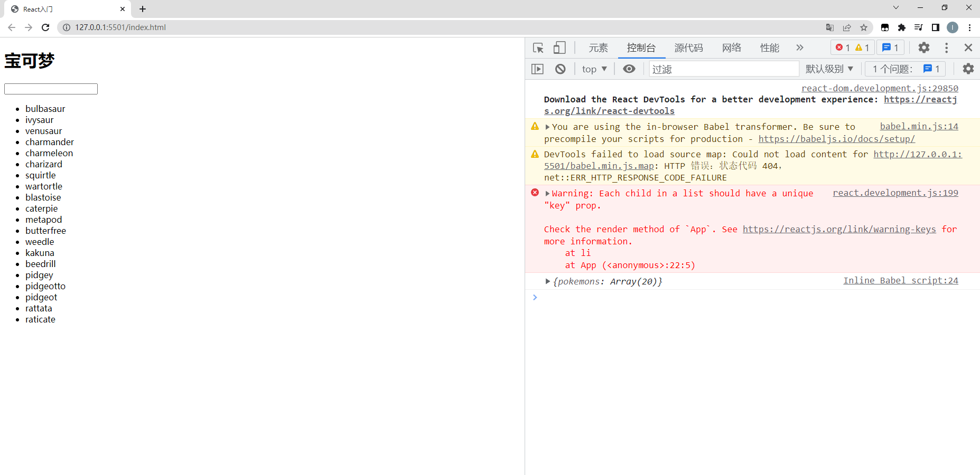Open babel.min.js:14 source link

[919, 126]
